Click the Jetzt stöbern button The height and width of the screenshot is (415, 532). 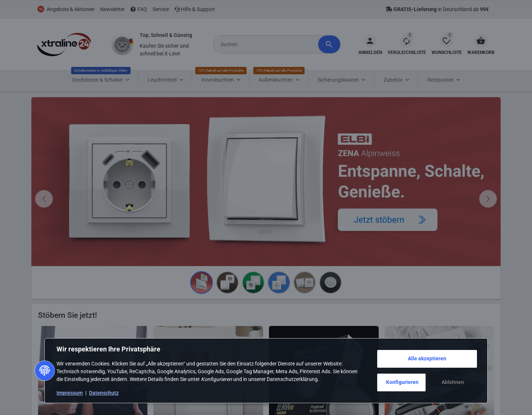(x=388, y=220)
